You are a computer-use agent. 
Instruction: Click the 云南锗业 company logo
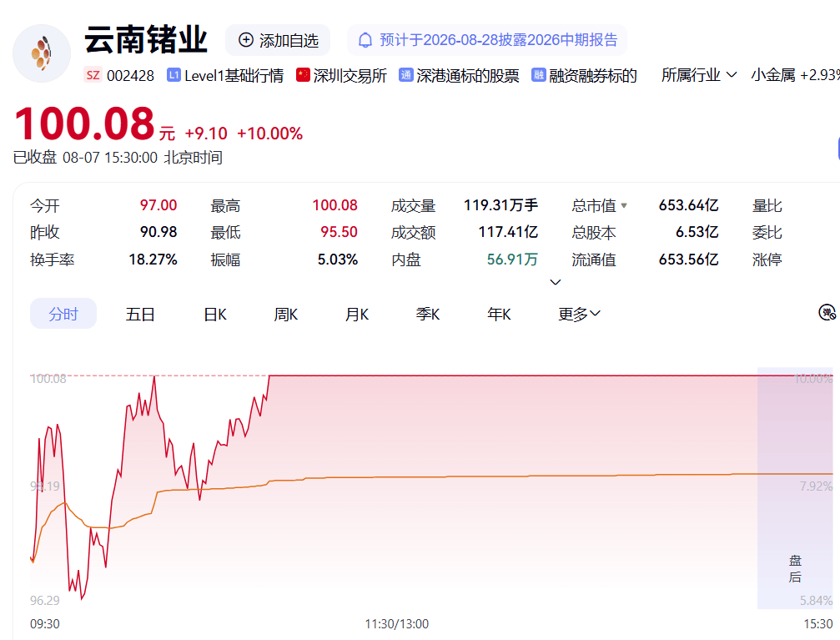tap(42, 53)
